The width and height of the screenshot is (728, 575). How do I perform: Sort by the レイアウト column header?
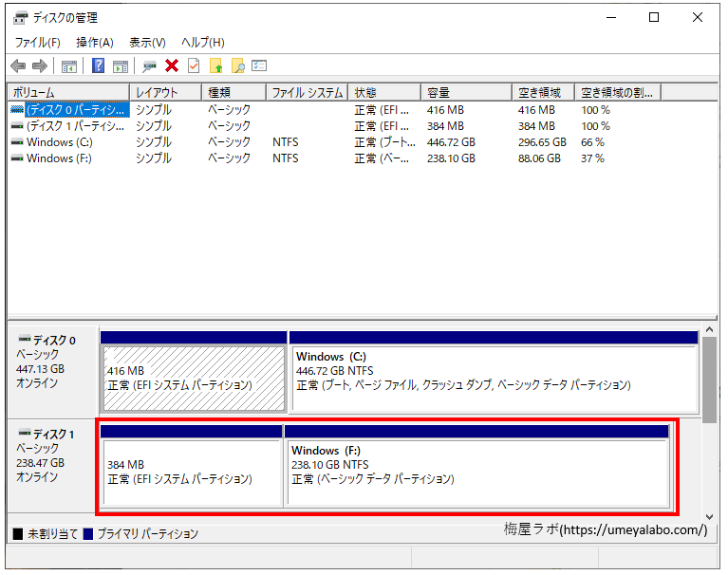(166, 92)
